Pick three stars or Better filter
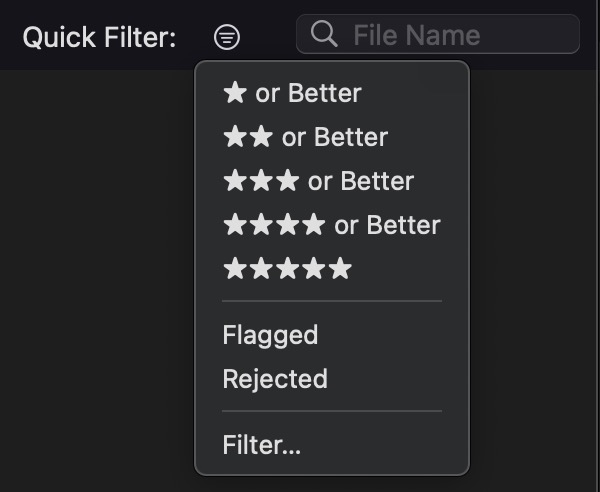 [318, 181]
